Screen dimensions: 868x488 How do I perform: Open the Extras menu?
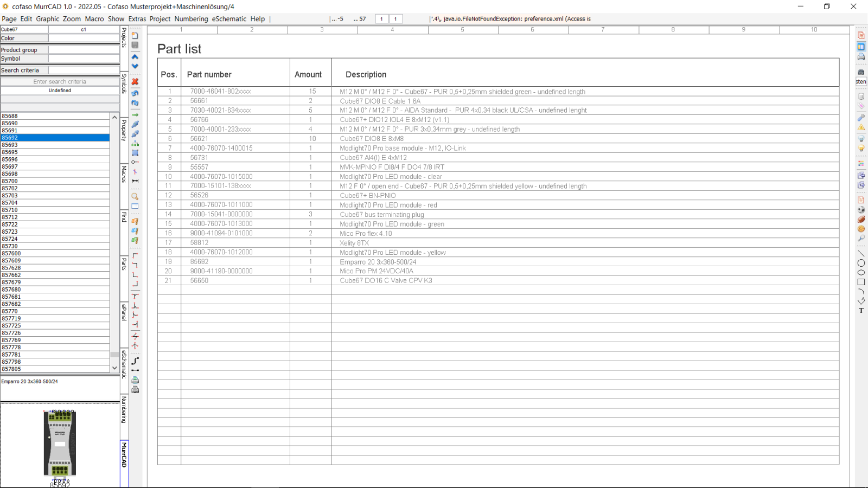[x=137, y=19]
